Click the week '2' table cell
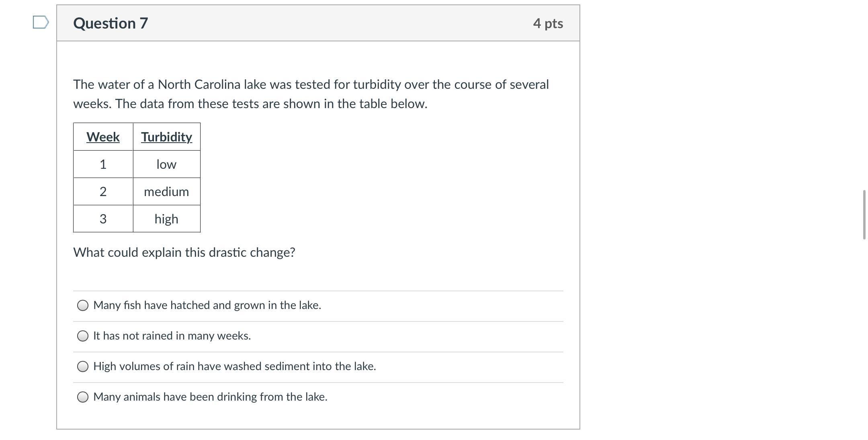This screenshot has height=440, width=868. pos(103,192)
